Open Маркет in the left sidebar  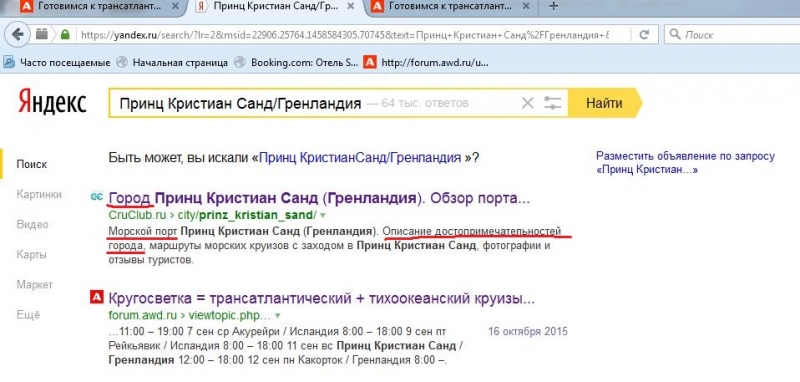coord(35,285)
